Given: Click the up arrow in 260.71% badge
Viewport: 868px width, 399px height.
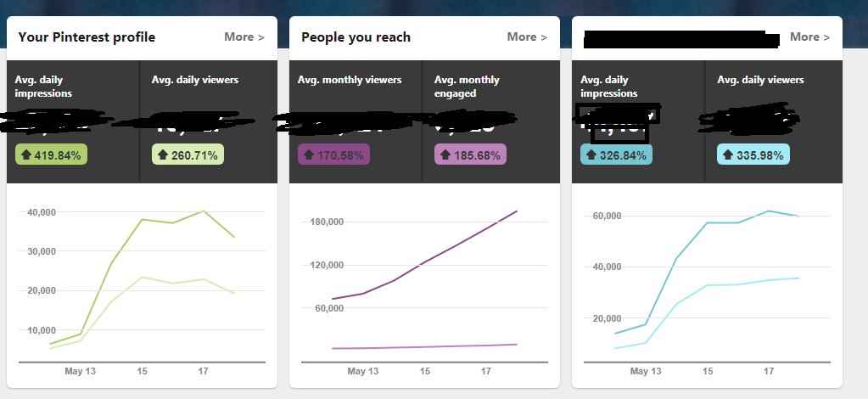Looking at the screenshot, I should coord(163,155).
